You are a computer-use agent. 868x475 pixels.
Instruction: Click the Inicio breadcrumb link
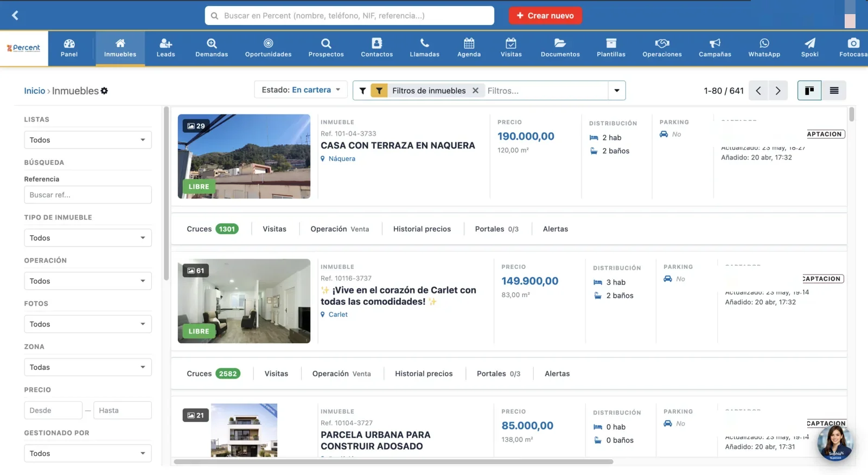[34, 91]
